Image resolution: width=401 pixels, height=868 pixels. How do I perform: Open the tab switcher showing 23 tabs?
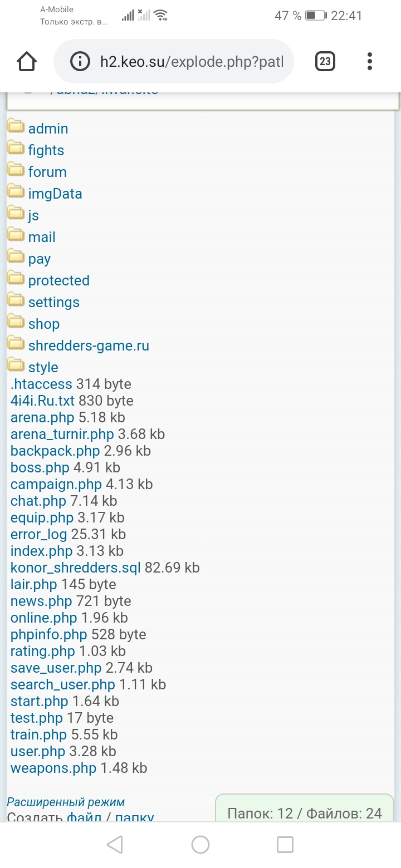pos(325,61)
